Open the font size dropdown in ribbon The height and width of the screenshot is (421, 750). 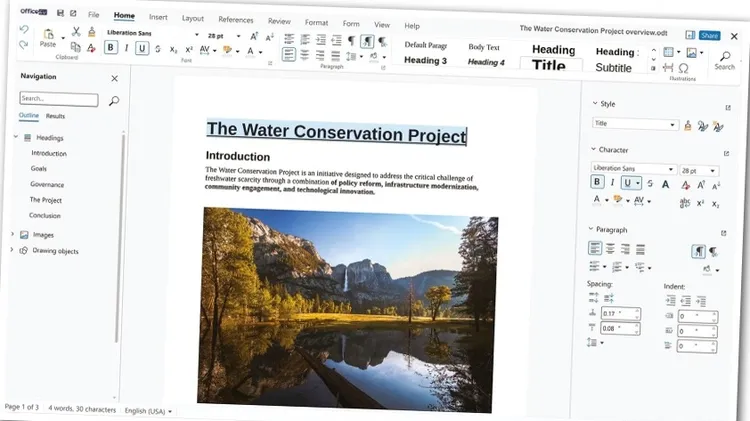pos(239,35)
